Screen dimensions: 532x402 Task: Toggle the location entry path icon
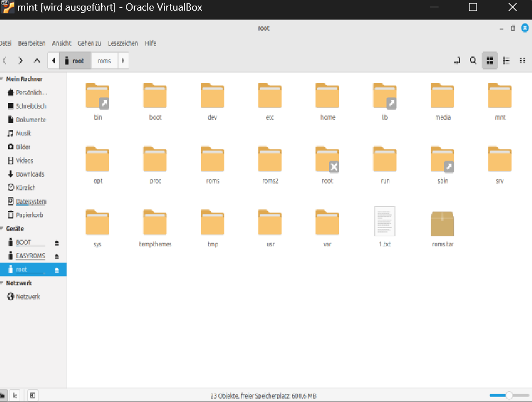point(457,60)
